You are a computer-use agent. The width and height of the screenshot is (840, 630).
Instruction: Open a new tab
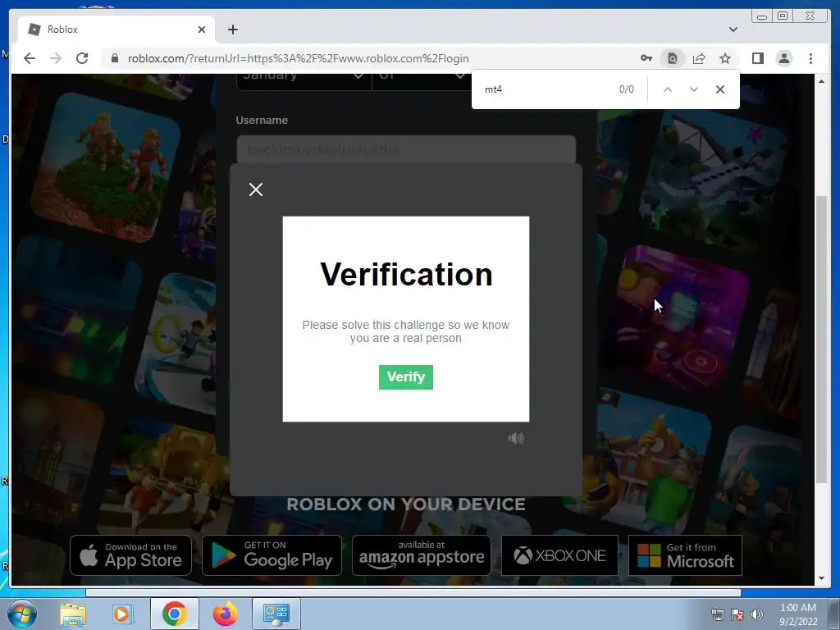(232, 30)
